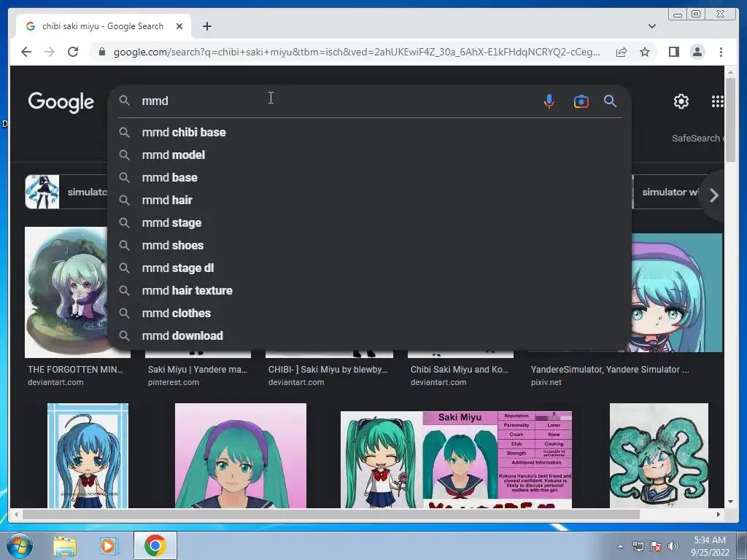747x560 pixels.
Task: Open "Chibi Saki Miyu and Ko..." link
Action: coord(460,369)
